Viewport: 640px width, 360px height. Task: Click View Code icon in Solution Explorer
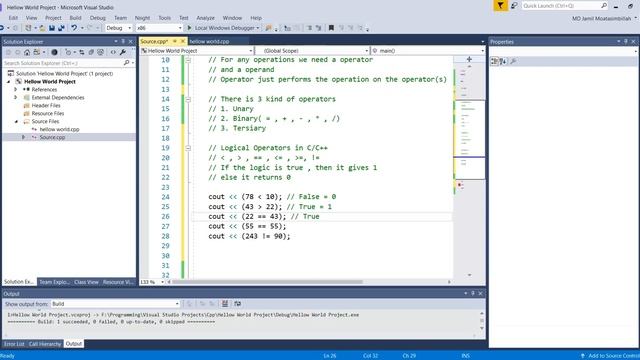pyautogui.click(x=113, y=52)
